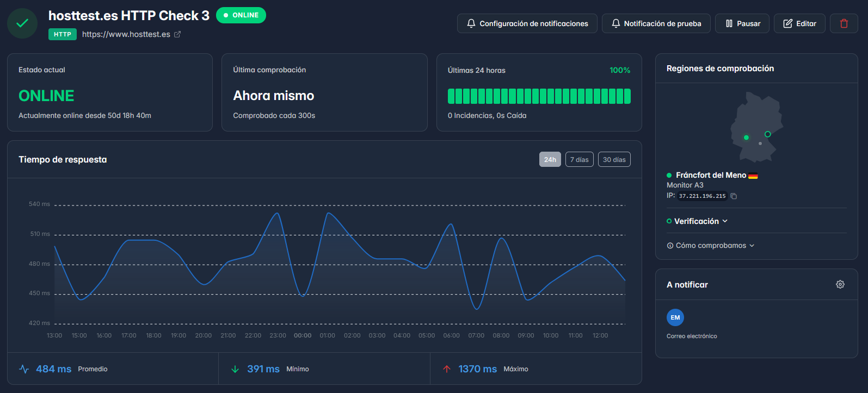Click the German flag icon
This screenshot has height=393, width=868.
coord(753,176)
